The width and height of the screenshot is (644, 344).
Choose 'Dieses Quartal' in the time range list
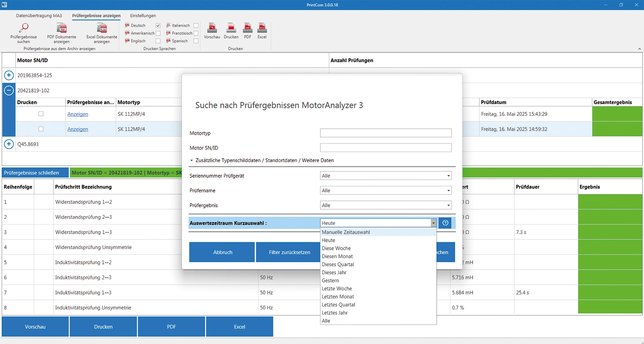(338, 264)
